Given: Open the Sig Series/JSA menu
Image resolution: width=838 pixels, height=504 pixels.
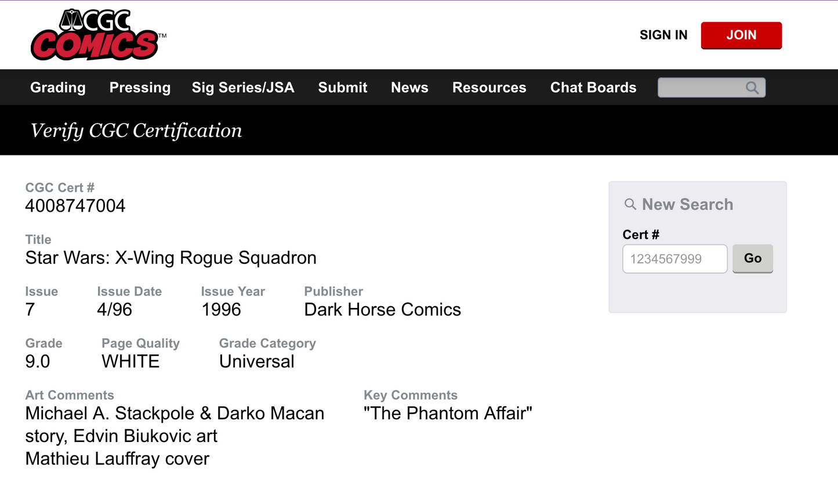Looking at the screenshot, I should (x=243, y=87).
